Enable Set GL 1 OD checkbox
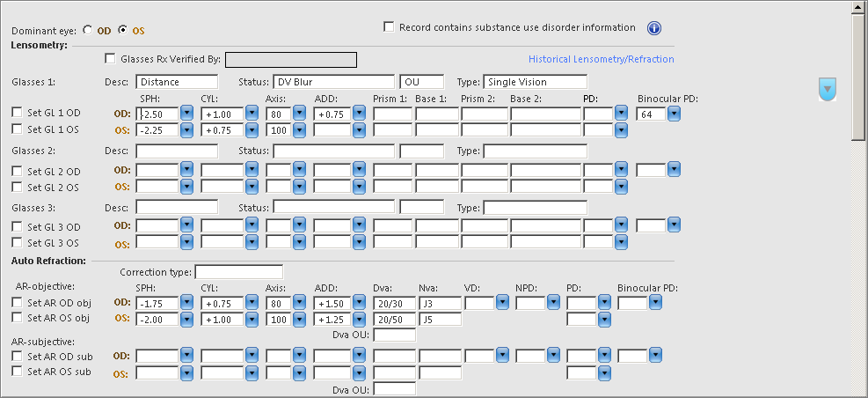868x398 pixels. [18, 113]
